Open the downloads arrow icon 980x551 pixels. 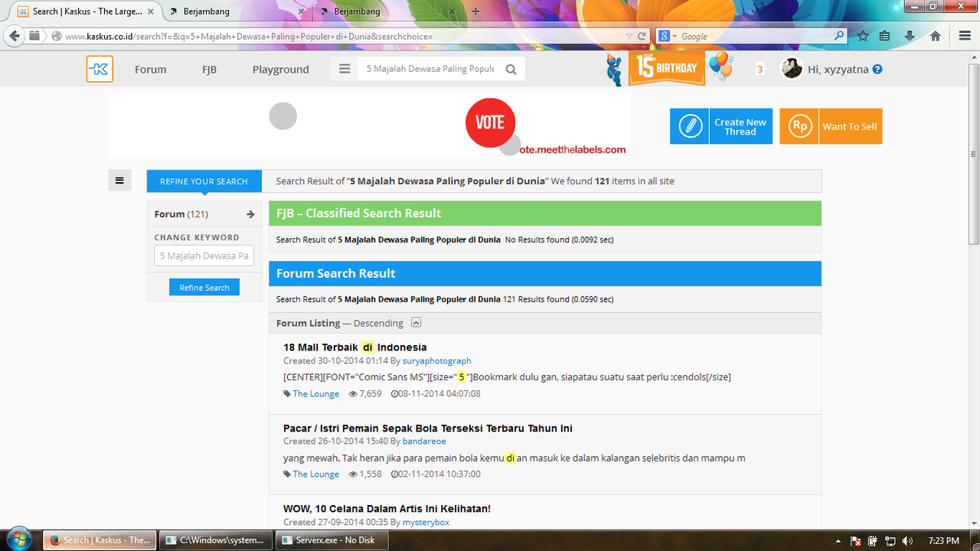click(910, 36)
